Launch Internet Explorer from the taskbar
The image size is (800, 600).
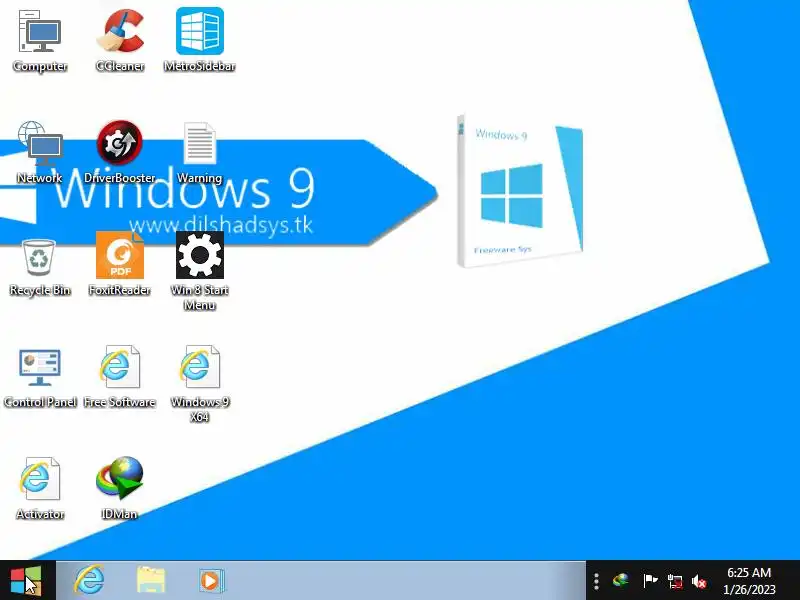click(x=89, y=581)
